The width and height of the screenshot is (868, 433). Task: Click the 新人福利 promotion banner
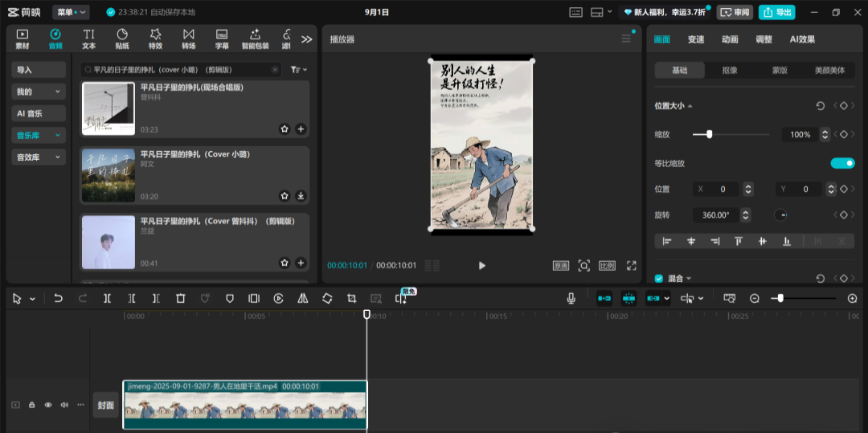(665, 12)
